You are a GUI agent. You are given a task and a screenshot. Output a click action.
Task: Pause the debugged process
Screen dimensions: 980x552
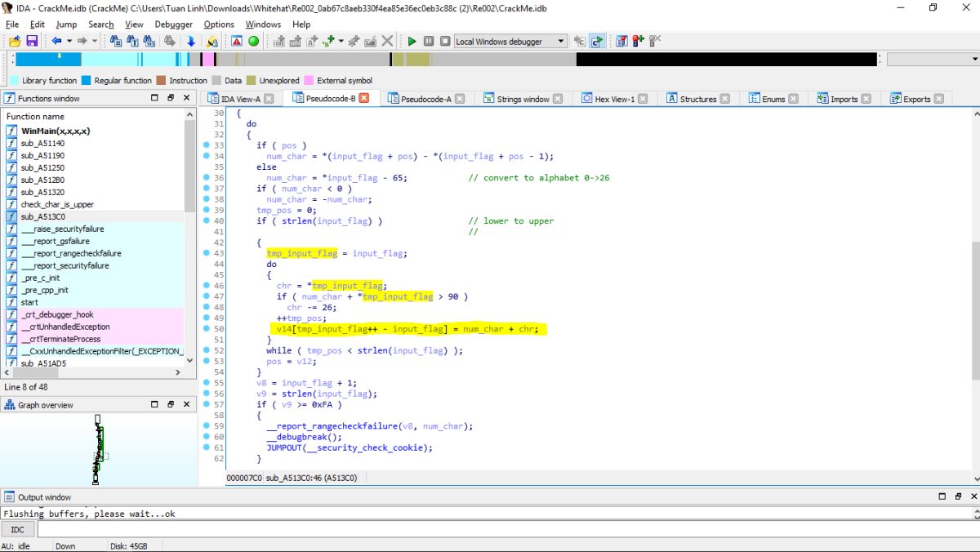[x=428, y=41]
